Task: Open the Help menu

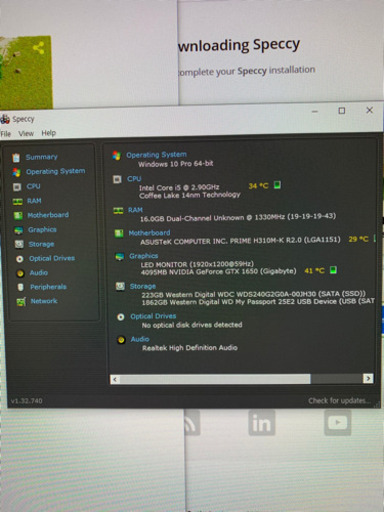Action: (49, 133)
